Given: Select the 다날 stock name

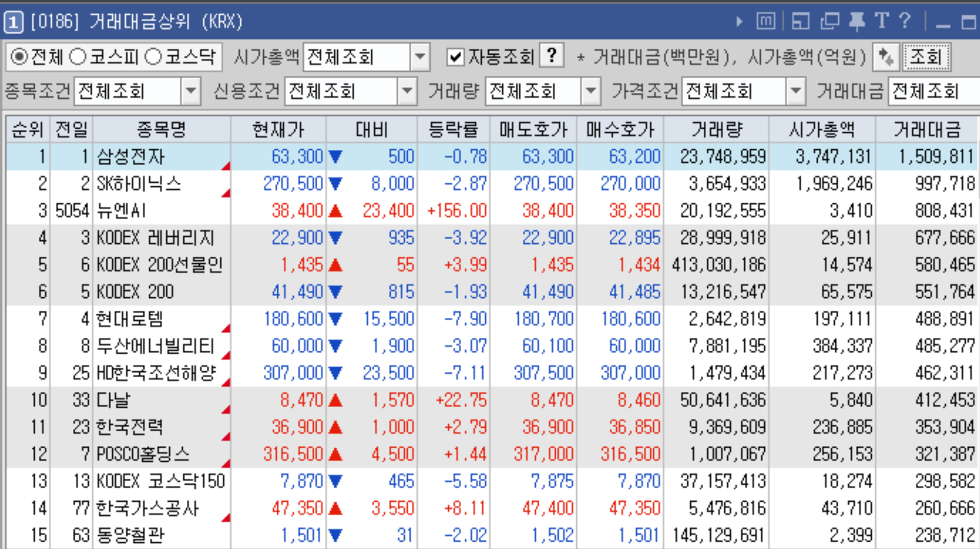Looking at the screenshot, I should [113, 400].
